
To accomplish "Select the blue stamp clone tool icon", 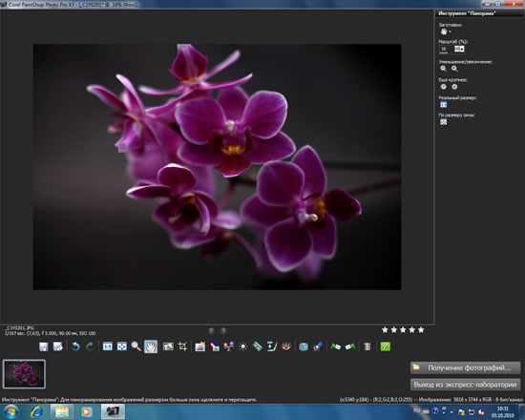I will [x=318, y=346].
